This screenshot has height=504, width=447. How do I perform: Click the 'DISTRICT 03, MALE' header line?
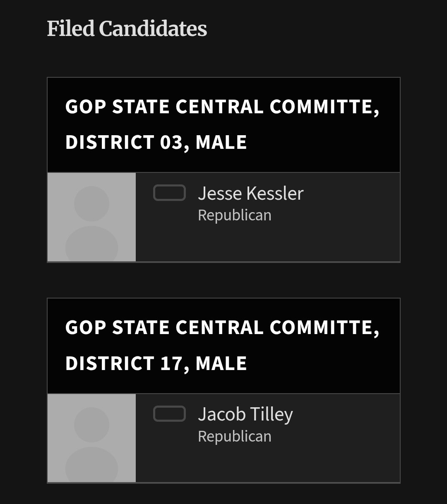(x=156, y=142)
